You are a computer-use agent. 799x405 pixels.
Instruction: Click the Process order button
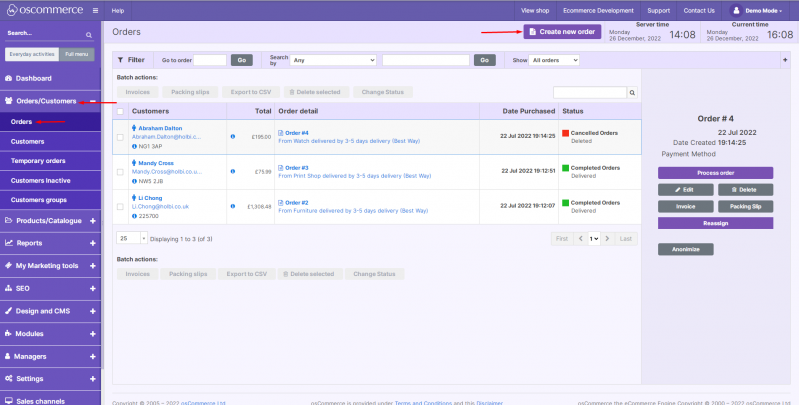(715, 173)
